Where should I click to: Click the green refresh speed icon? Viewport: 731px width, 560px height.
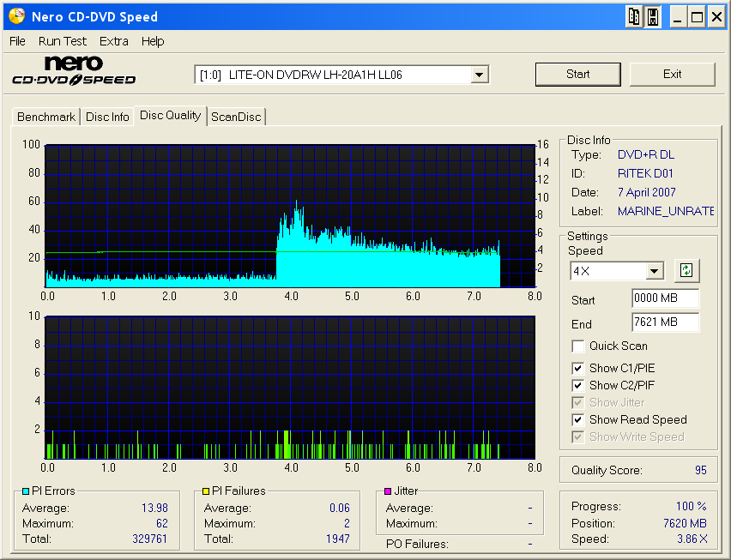coord(686,270)
